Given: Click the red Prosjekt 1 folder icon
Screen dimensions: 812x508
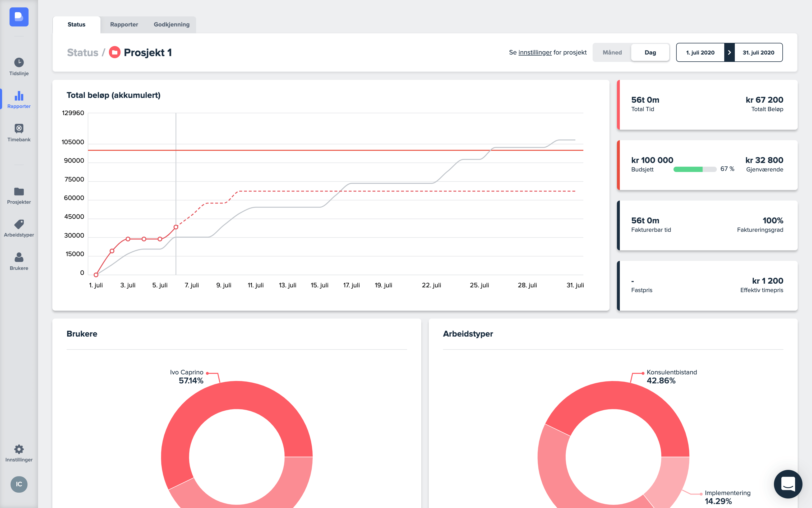Looking at the screenshot, I should (x=114, y=52).
